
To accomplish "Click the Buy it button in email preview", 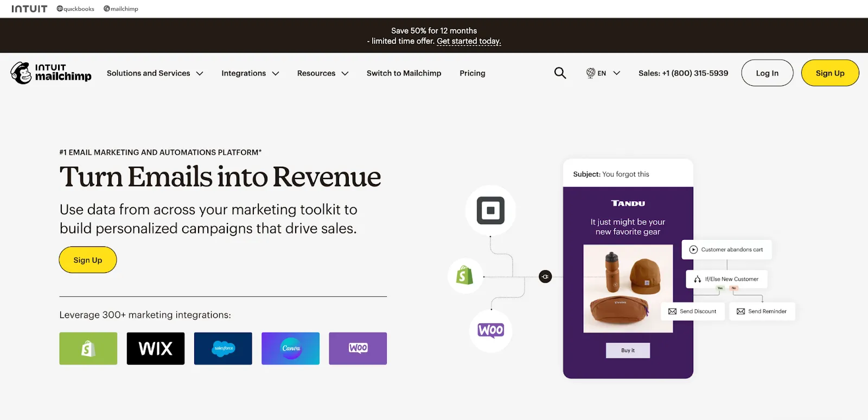I will 628,351.
